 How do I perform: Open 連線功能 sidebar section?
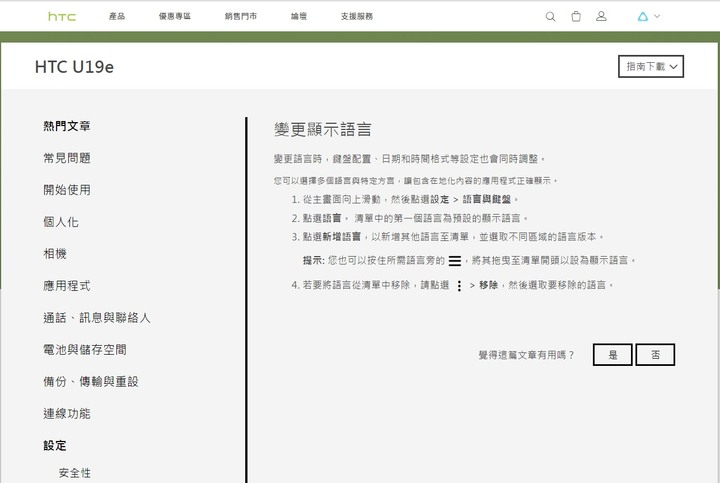67,413
